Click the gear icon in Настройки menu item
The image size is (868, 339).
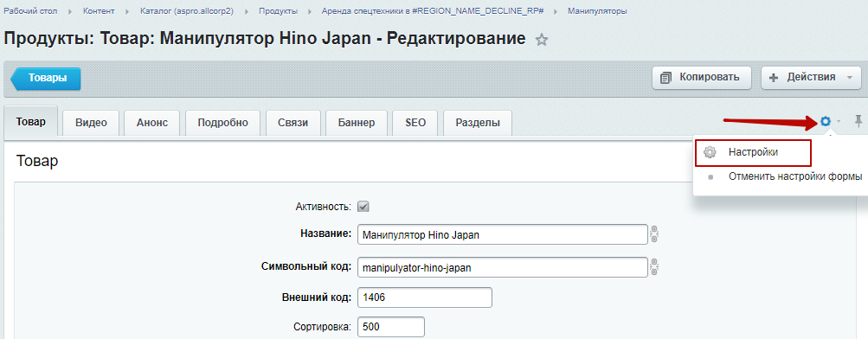coord(710,152)
